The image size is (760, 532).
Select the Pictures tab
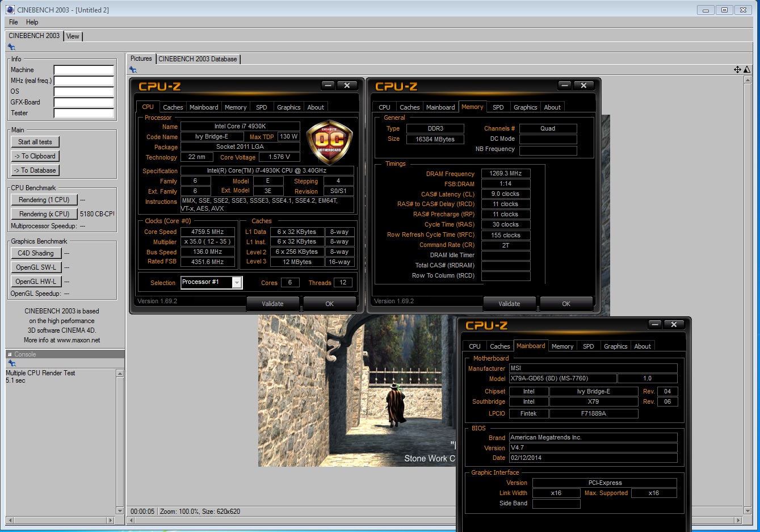[141, 58]
